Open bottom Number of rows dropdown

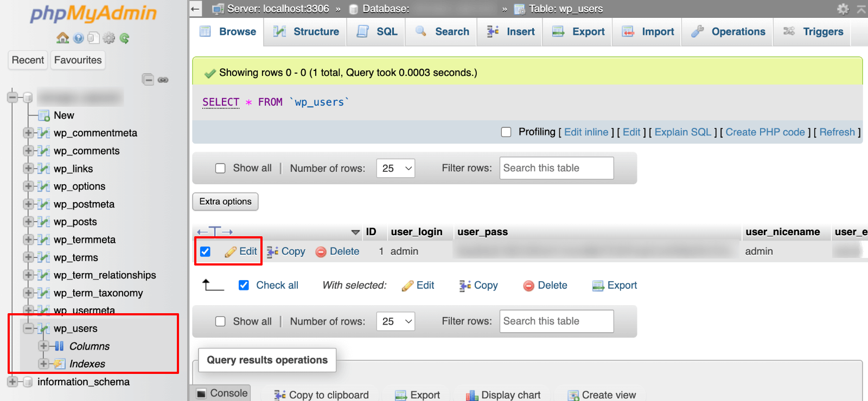[395, 321]
